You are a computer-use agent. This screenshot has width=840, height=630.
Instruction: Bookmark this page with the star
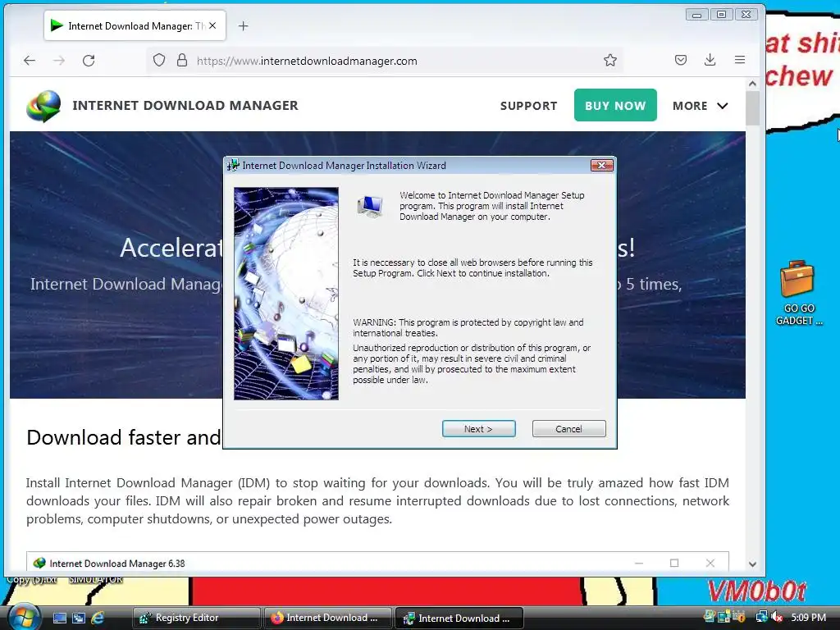pos(609,60)
